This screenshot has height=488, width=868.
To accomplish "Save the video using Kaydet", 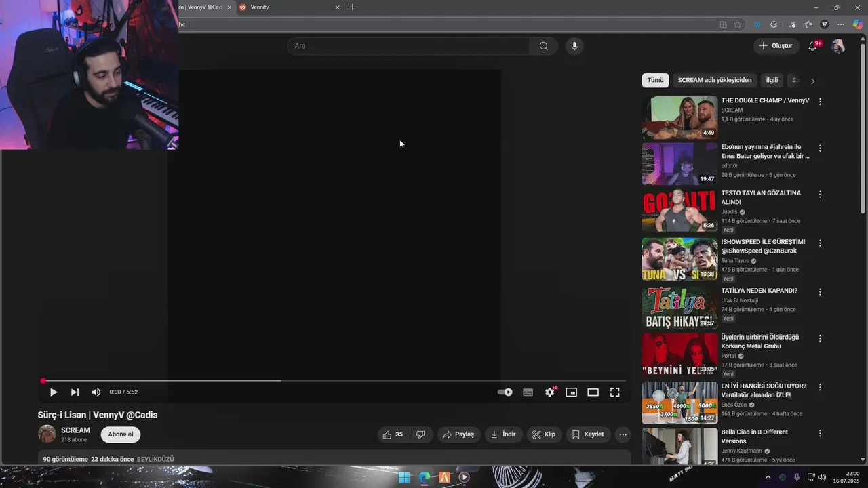I will pyautogui.click(x=588, y=434).
